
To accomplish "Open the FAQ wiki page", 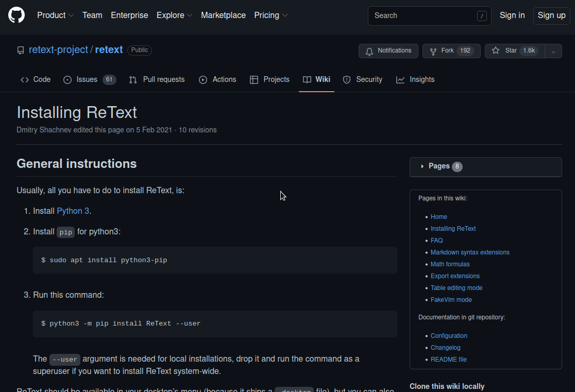I will (436, 241).
